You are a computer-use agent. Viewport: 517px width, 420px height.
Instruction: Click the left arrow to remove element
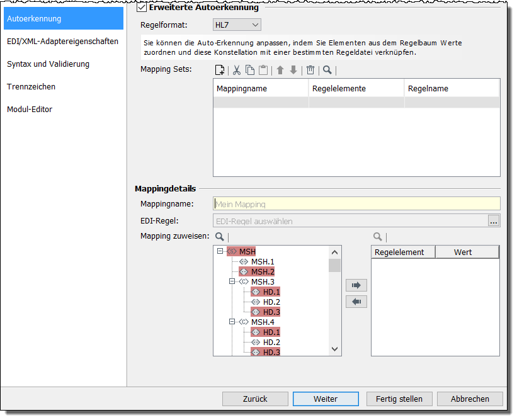tap(356, 302)
